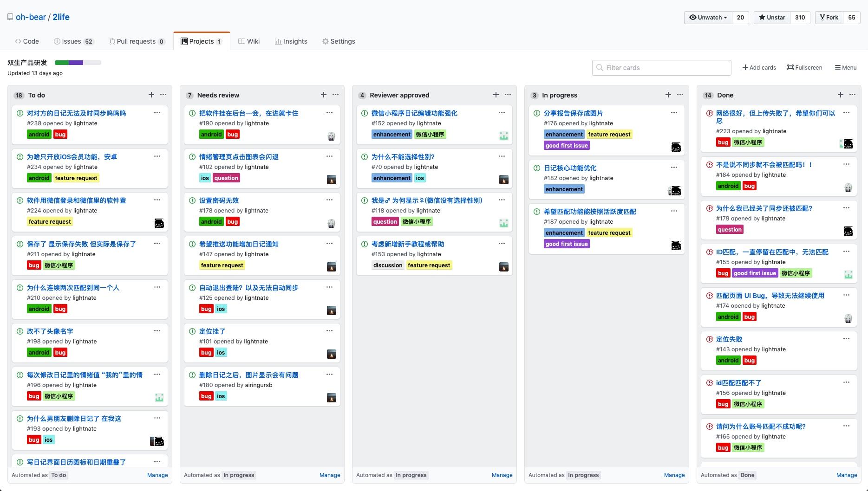This screenshot has width=868, height=491.
Task: Click the watchers count 20
Action: click(740, 17)
